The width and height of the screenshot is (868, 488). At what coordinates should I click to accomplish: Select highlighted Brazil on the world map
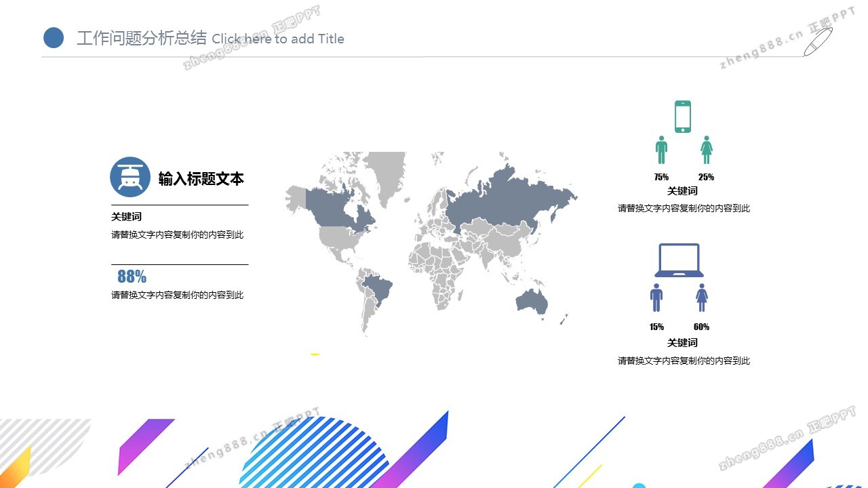click(x=377, y=289)
